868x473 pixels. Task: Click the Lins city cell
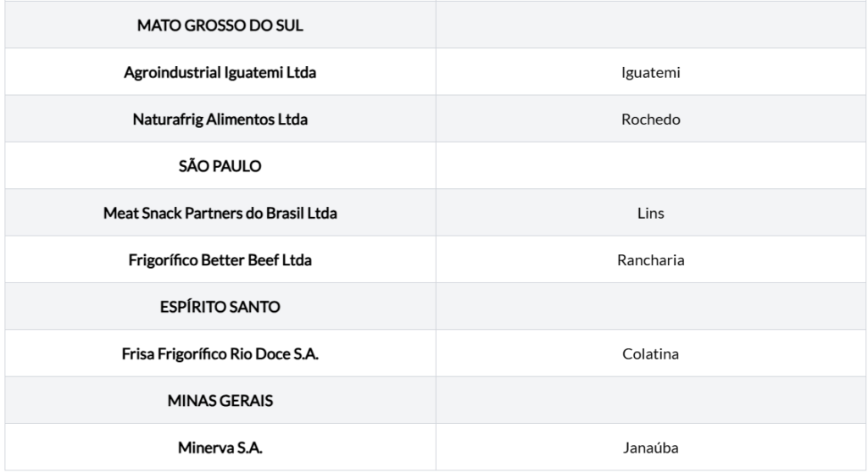tap(651, 214)
